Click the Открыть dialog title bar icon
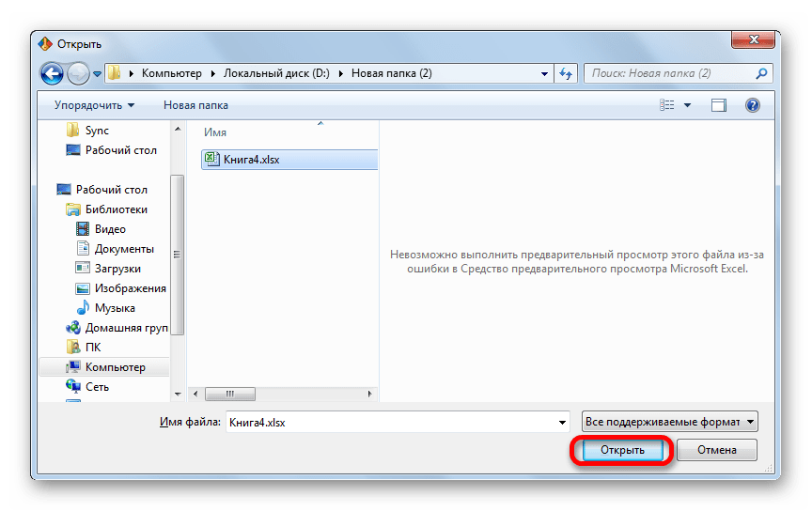812x511 pixels. pos(45,44)
